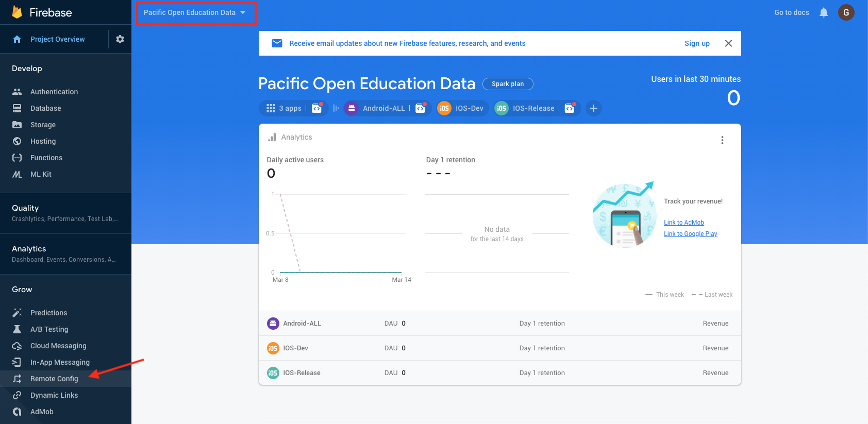Viewport: 868px width, 424px height.
Task: Open the 3 apps selector chip
Action: 285,108
